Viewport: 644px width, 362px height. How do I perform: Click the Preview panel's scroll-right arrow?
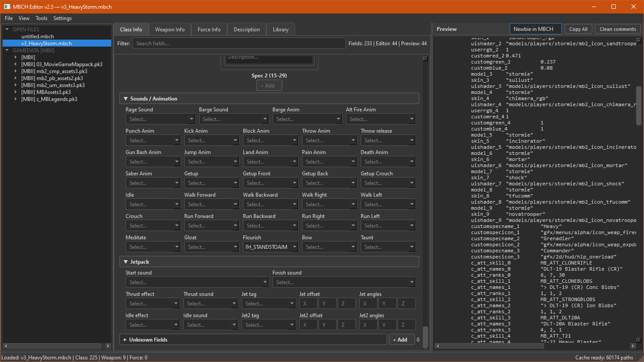pos(633,346)
